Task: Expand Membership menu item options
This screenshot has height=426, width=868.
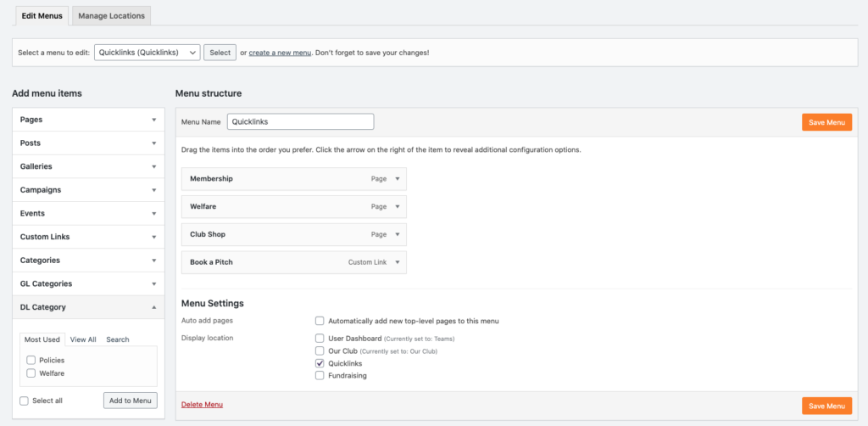Action: pyautogui.click(x=397, y=179)
